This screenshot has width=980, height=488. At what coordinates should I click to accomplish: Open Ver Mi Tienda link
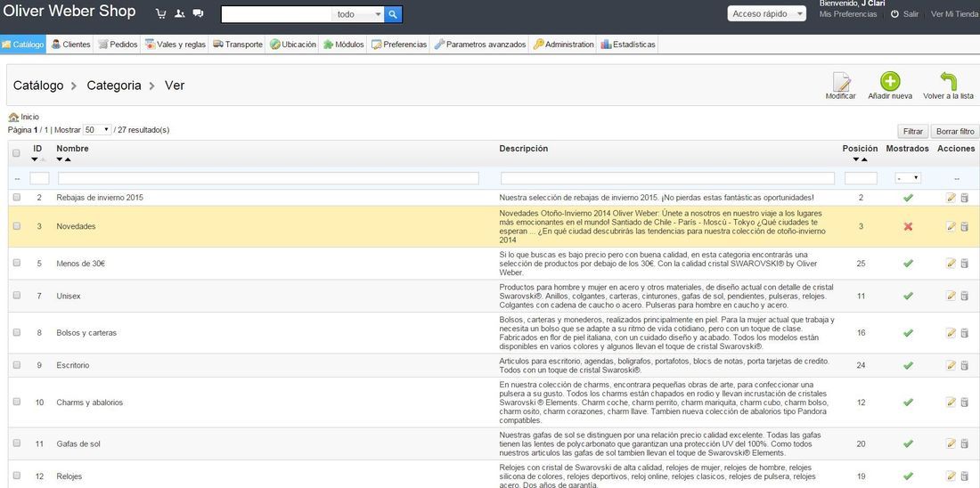[953, 13]
